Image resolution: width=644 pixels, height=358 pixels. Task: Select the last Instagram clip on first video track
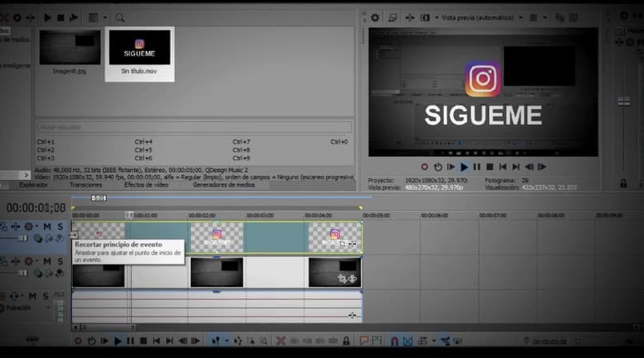click(x=335, y=237)
